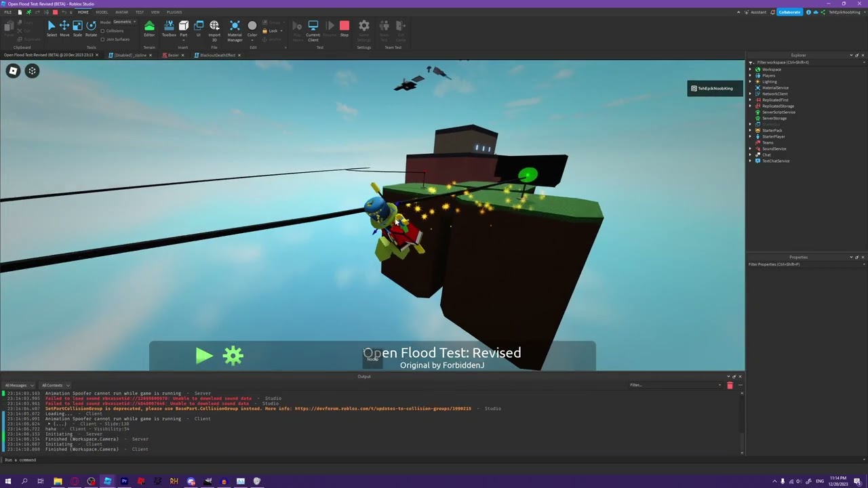The height and width of the screenshot is (488, 868).
Task: Open the FILE menu
Action: click(8, 12)
